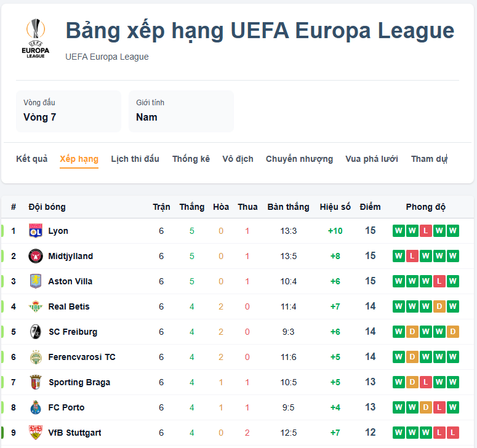Open the Midtjylland team name link
Image resolution: width=477 pixels, height=448 pixels.
71,256
